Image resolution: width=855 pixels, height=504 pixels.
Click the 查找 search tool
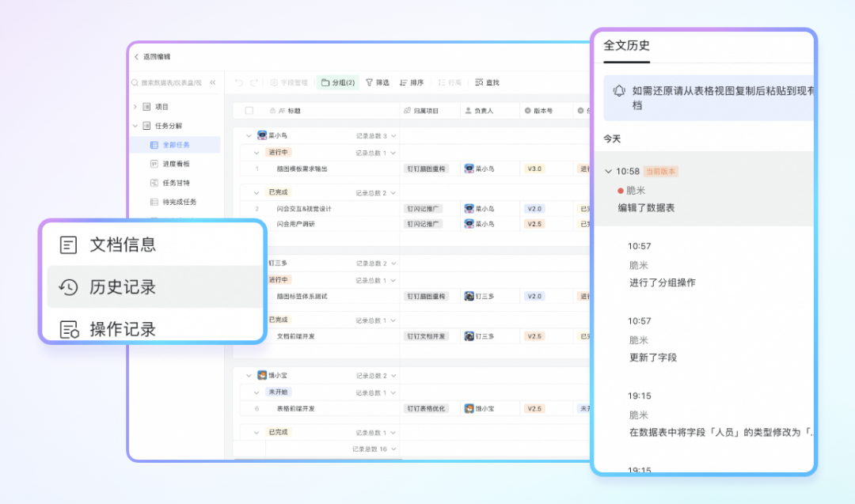click(487, 82)
